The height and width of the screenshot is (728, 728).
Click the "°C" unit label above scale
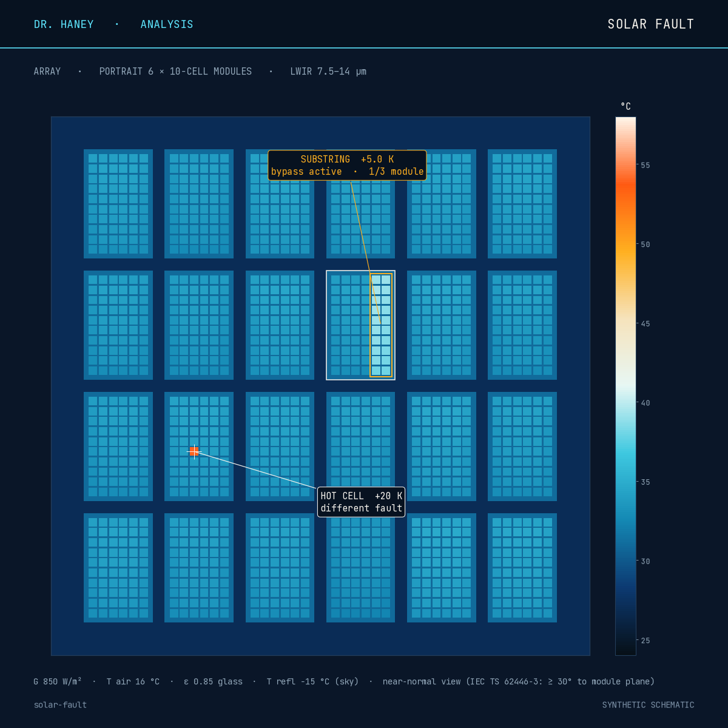(625, 107)
